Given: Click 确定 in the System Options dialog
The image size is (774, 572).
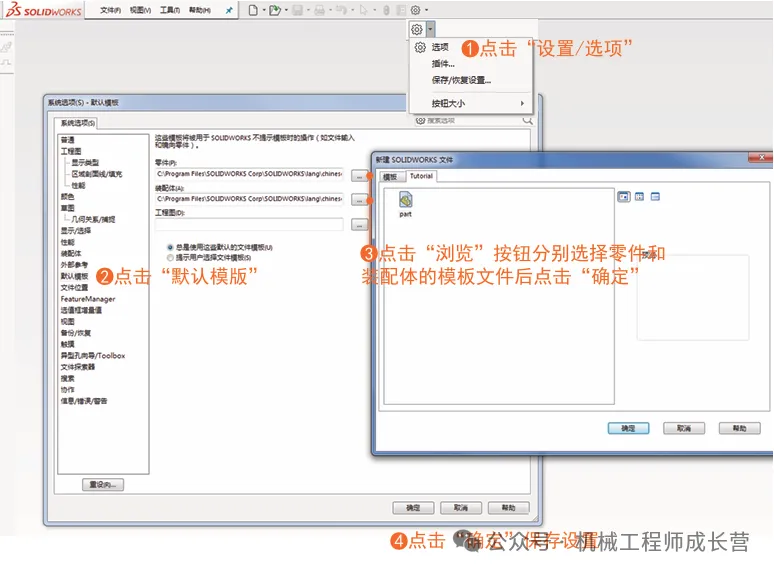Looking at the screenshot, I should tap(413, 508).
